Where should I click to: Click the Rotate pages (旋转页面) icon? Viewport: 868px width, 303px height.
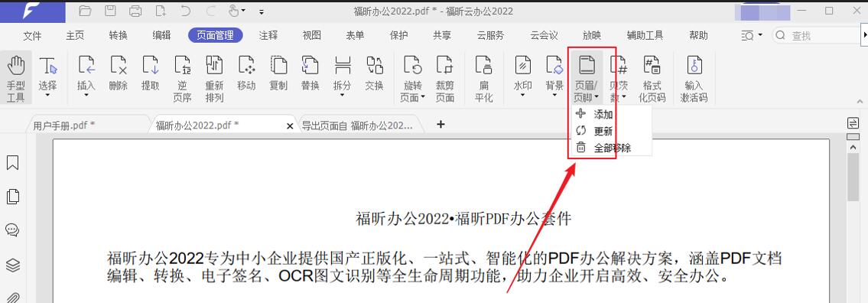point(412,66)
